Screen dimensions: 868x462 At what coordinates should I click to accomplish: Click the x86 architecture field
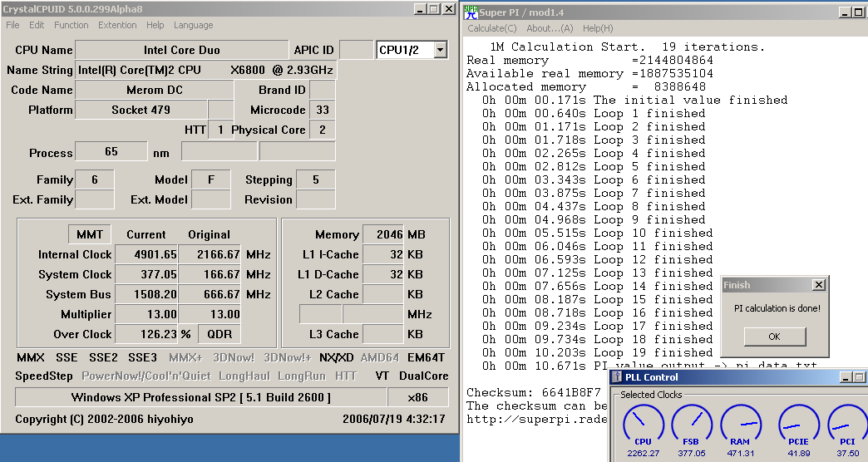coord(417,397)
